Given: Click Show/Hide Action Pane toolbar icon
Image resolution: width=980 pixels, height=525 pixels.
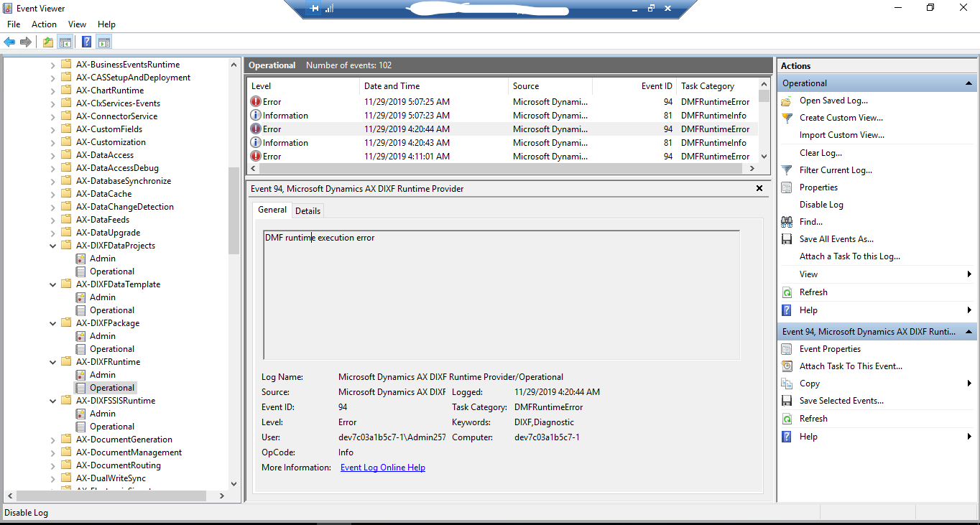Looking at the screenshot, I should pyautogui.click(x=103, y=42).
